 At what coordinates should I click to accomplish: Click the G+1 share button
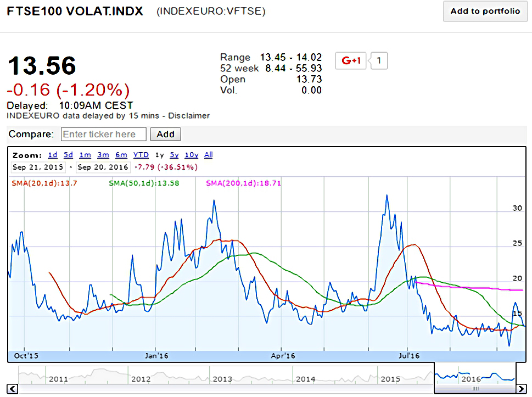pyautogui.click(x=351, y=61)
